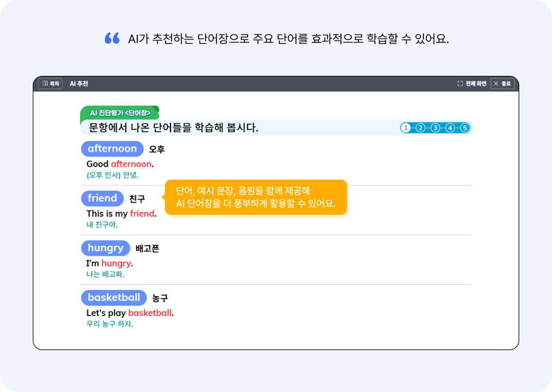Click the orange tooltip about AI 단어장
The image size is (552, 392).
(255, 197)
